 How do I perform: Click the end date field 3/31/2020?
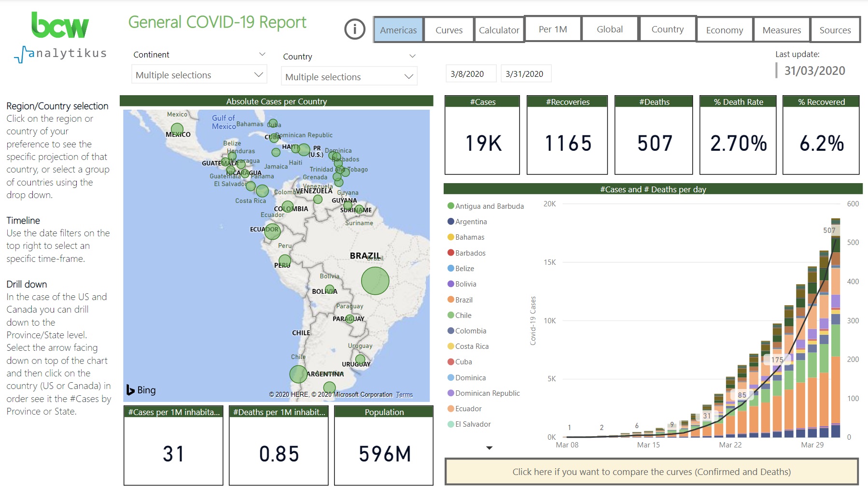click(x=526, y=73)
